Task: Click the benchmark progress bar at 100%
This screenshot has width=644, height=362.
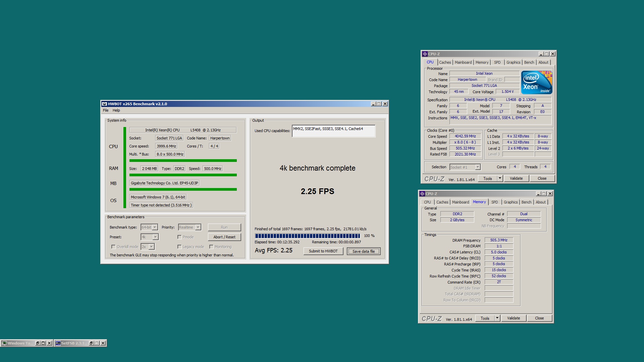Action: pyautogui.click(x=307, y=236)
